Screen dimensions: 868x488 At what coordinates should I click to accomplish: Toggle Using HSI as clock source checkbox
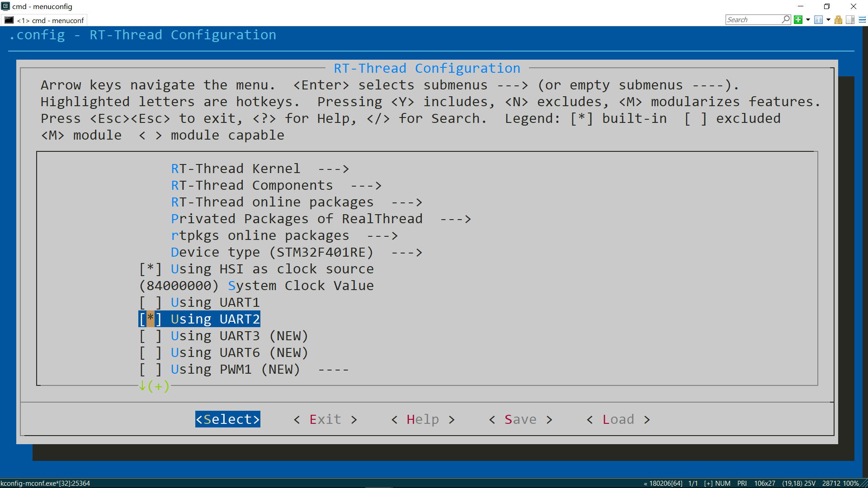150,269
